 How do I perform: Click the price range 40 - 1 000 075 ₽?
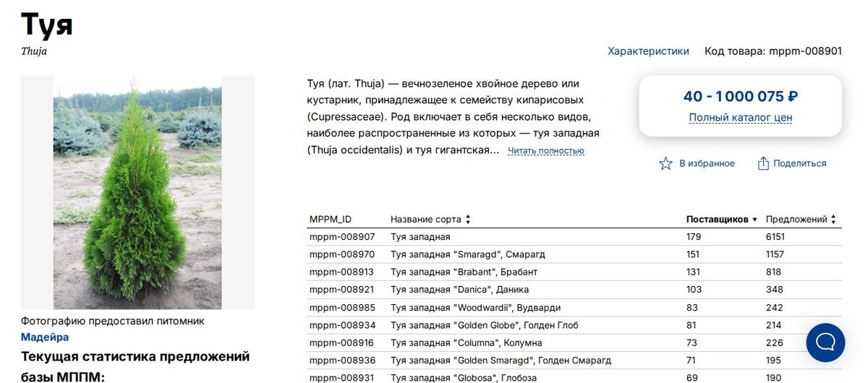point(740,96)
